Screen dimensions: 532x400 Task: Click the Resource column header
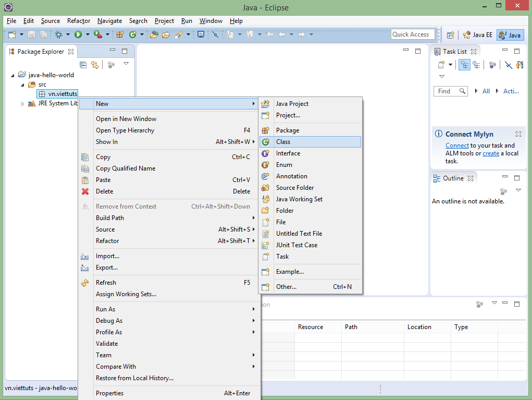pos(317,327)
